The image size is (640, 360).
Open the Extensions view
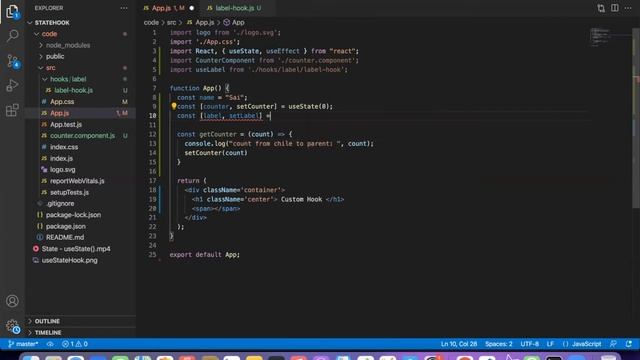click(x=12, y=110)
